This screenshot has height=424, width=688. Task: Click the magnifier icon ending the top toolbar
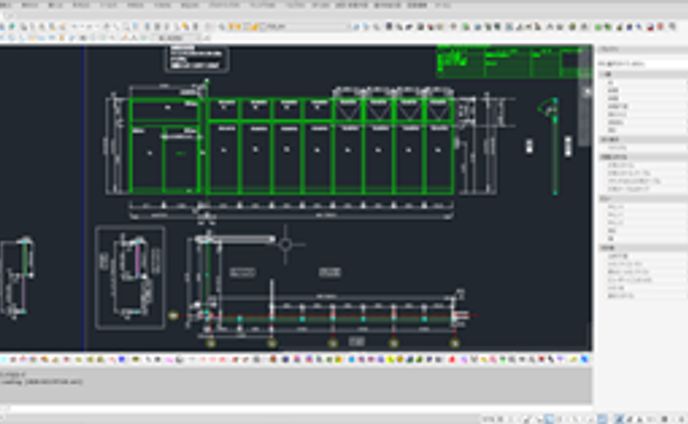pyautogui.click(x=672, y=27)
